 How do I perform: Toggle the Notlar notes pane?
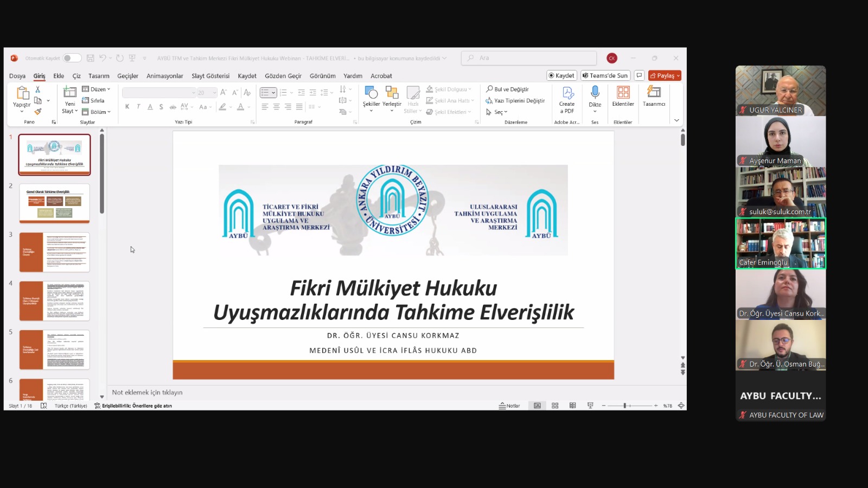509,406
